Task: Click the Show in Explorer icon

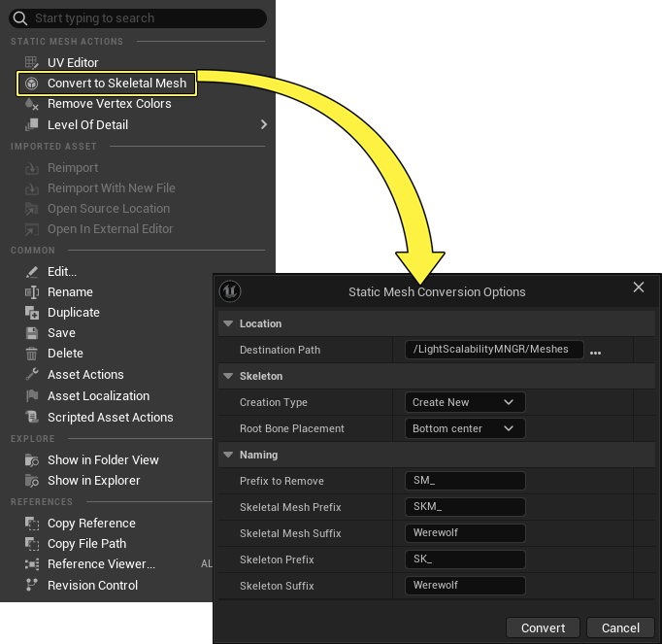Action: click(x=32, y=481)
